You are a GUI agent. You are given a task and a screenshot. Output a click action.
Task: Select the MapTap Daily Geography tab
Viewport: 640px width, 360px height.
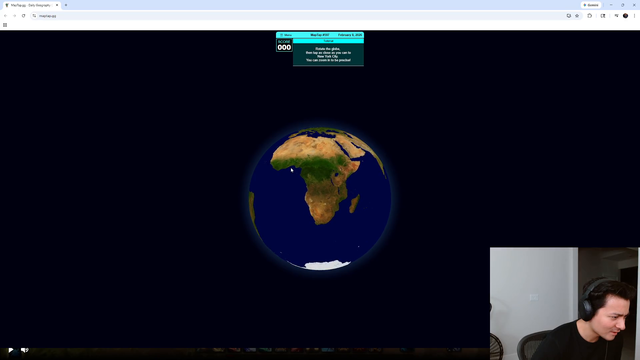click(x=31, y=5)
